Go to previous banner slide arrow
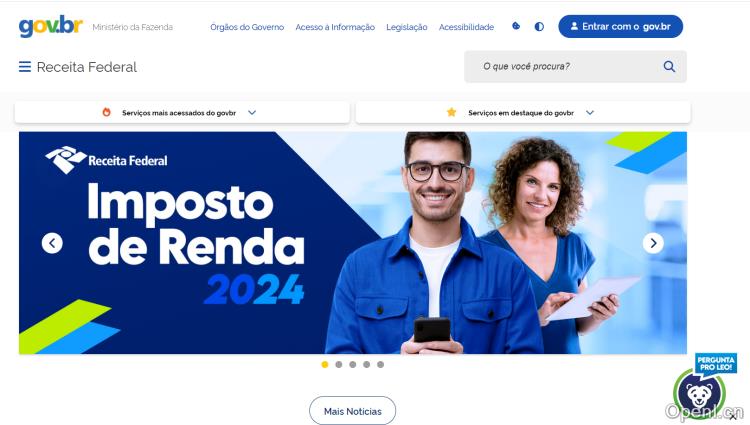The width and height of the screenshot is (750, 425). 52,243
